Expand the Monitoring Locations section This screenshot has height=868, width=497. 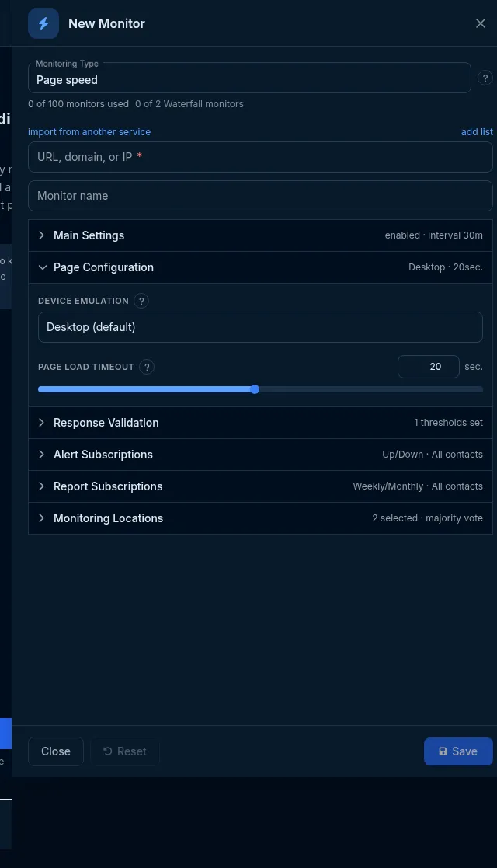[260, 518]
